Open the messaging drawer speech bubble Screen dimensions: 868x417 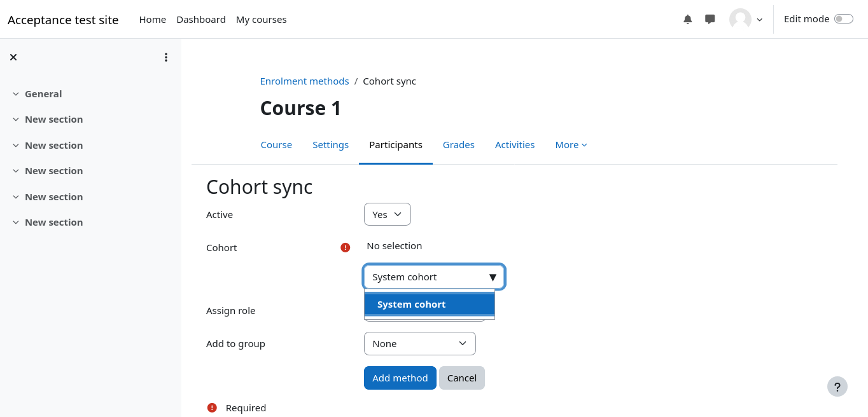710,19
